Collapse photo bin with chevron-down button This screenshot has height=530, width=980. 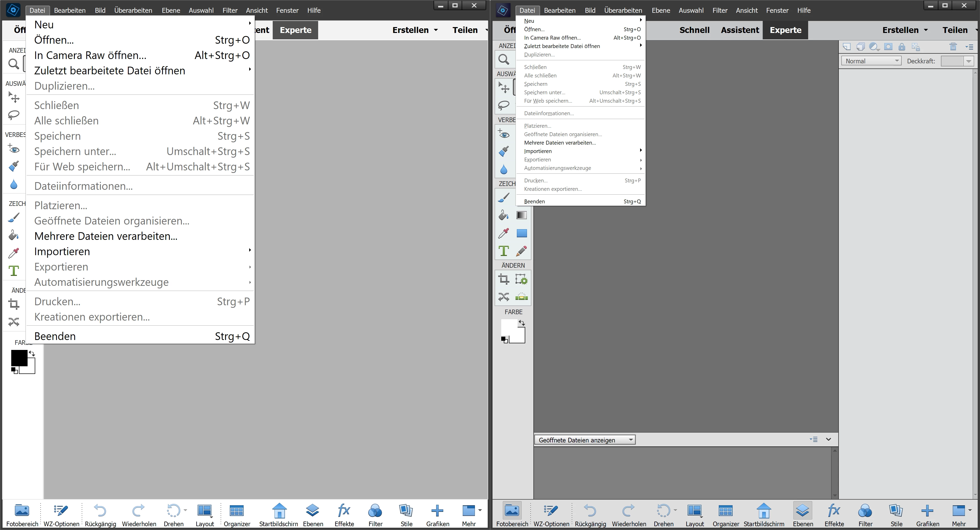click(x=829, y=439)
